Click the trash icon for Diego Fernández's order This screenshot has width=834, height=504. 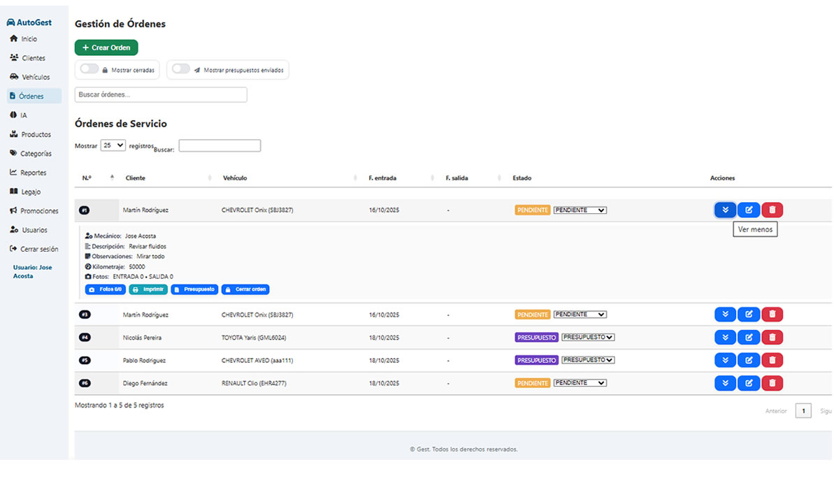pos(772,383)
